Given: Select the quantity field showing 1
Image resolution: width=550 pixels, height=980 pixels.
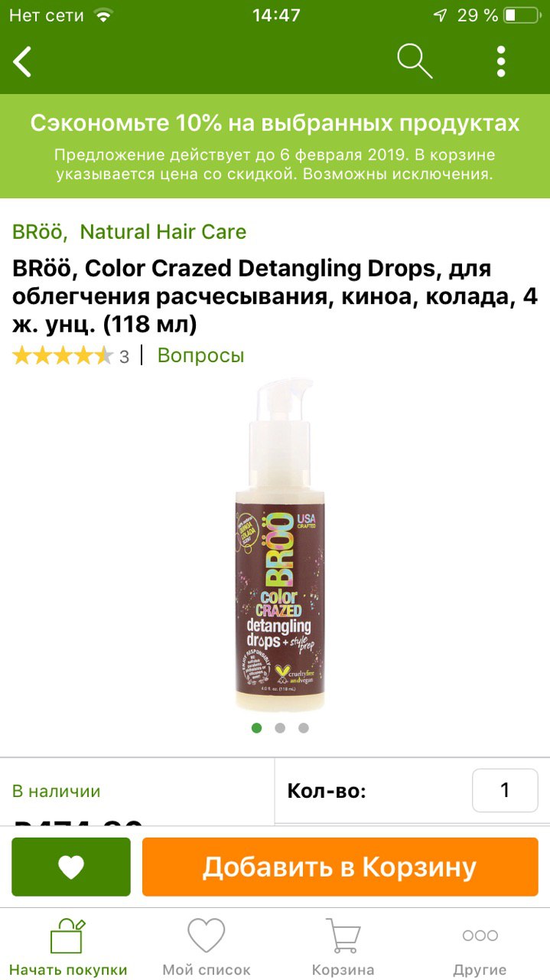Looking at the screenshot, I should (505, 790).
